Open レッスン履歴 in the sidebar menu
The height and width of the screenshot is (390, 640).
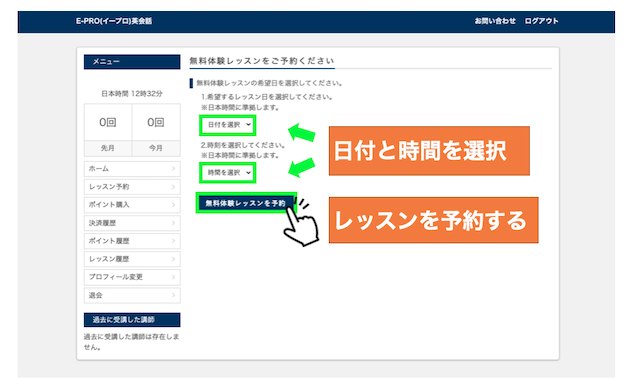[x=132, y=259]
